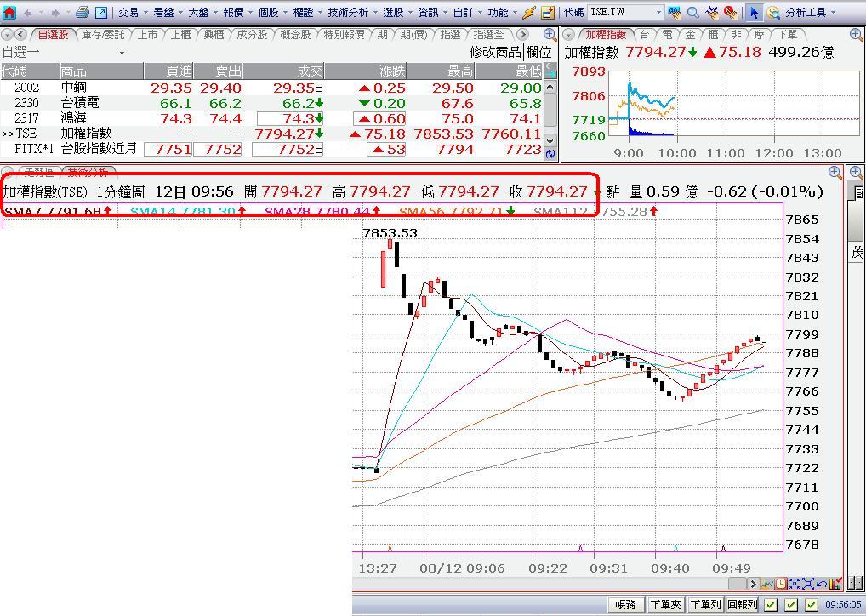Image resolution: width=866 pixels, height=616 pixels.
Task: Click the right panel vertical scroll thumb
Action: [856, 220]
